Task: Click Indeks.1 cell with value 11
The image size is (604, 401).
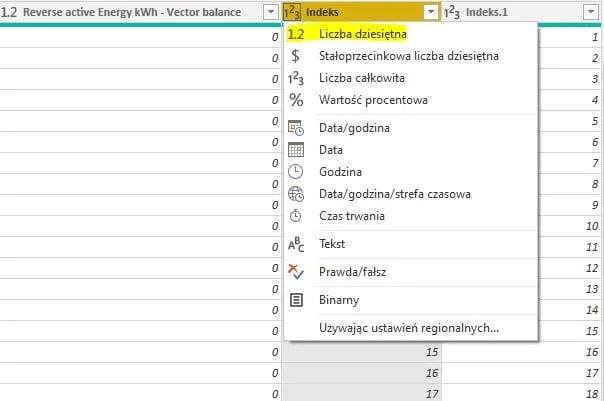Action: 570,247
